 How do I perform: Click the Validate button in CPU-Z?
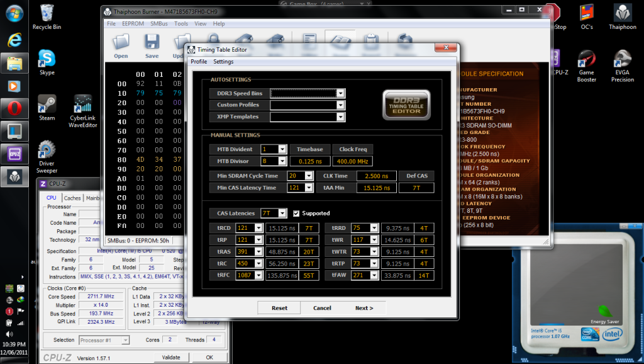tap(171, 358)
